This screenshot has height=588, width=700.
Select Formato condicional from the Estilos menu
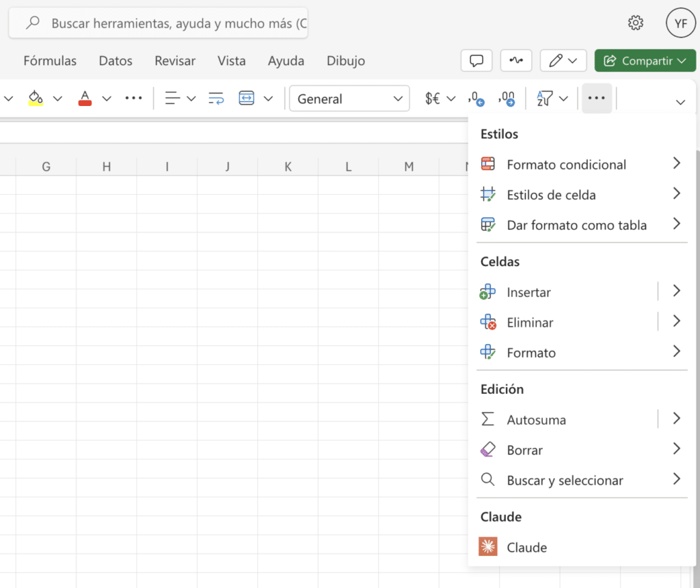click(x=566, y=164)
